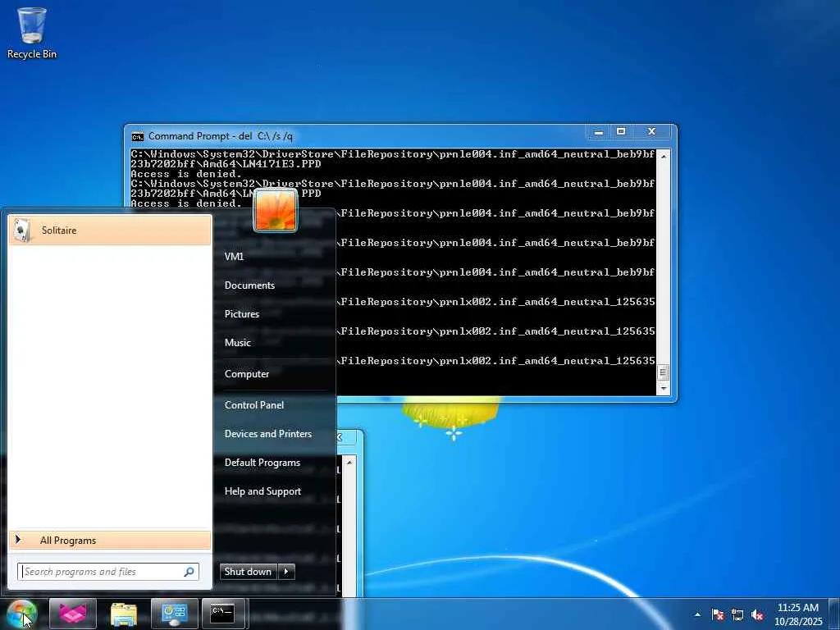The width and height of the screenshot is (840, 630).
Task: Click the muted volume tray icon
Action: tap(757, 614)
